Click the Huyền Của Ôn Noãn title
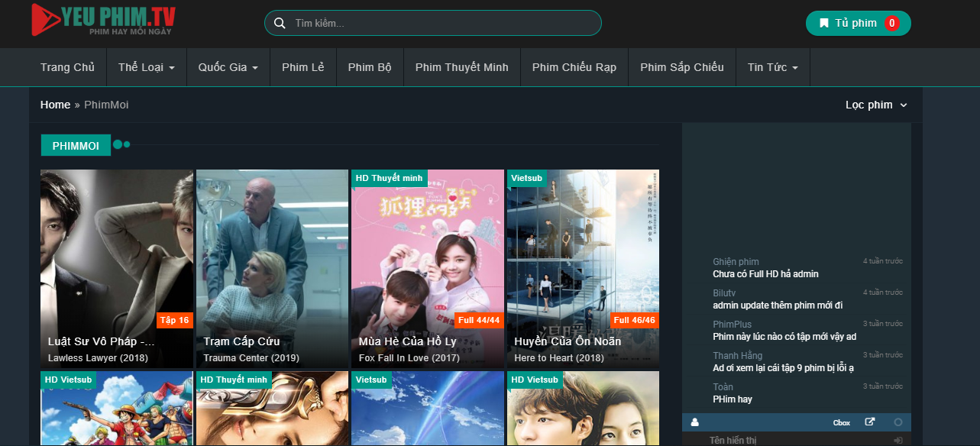 pyautogui.click(x=568, y=341)
